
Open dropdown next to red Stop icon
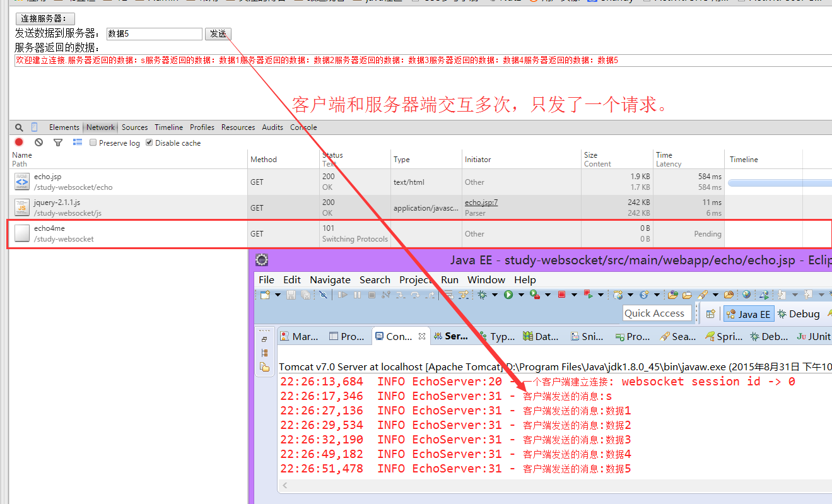[574, 295]
